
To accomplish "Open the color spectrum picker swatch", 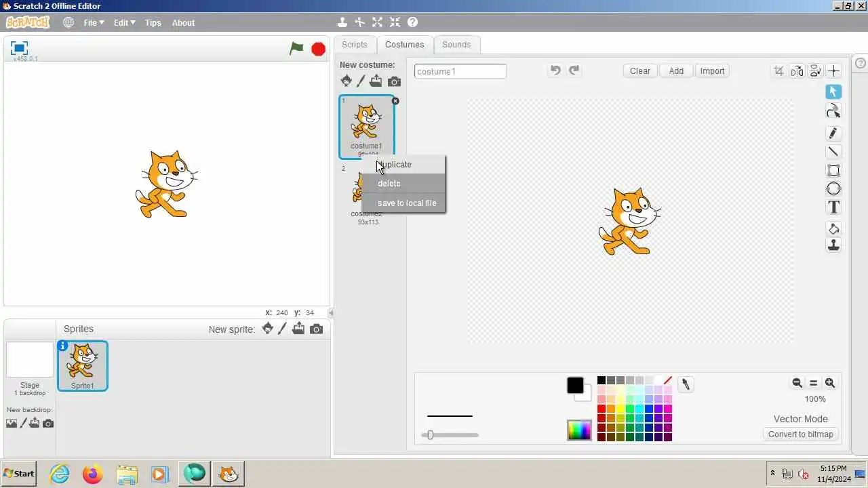I will click(x=579, y=430).
